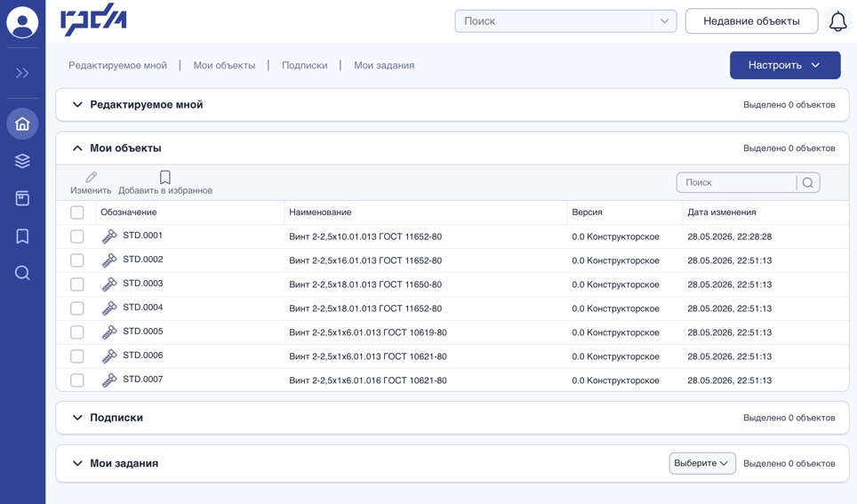
Task: Switch to Подписки tab
Action: coord(304,65)
